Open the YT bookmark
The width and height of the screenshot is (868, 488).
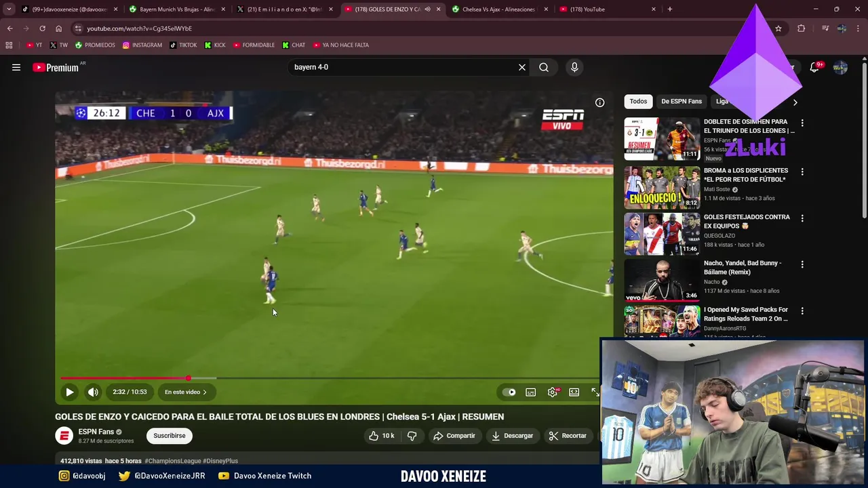(34, 45)
